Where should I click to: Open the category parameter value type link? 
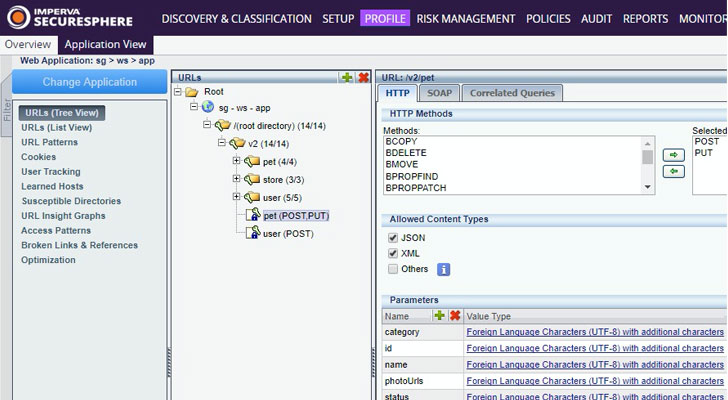tap(594, 332)
